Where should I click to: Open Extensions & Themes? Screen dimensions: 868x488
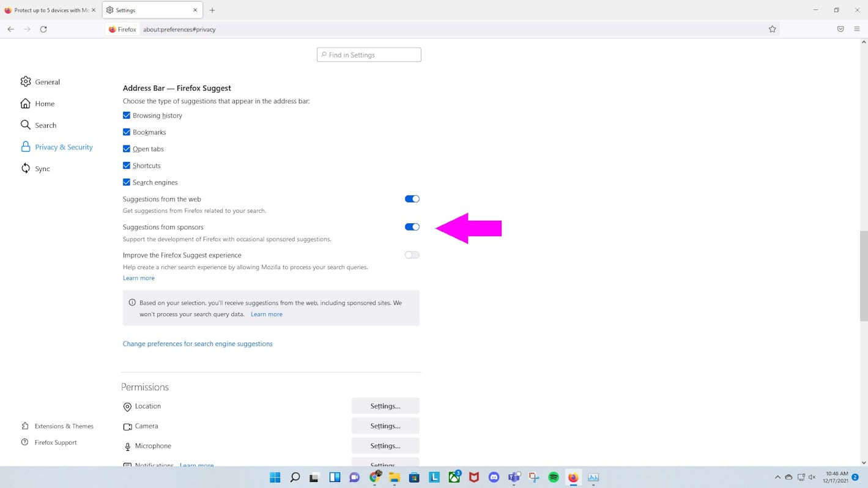pyautogui.click(x=62, y=426)
